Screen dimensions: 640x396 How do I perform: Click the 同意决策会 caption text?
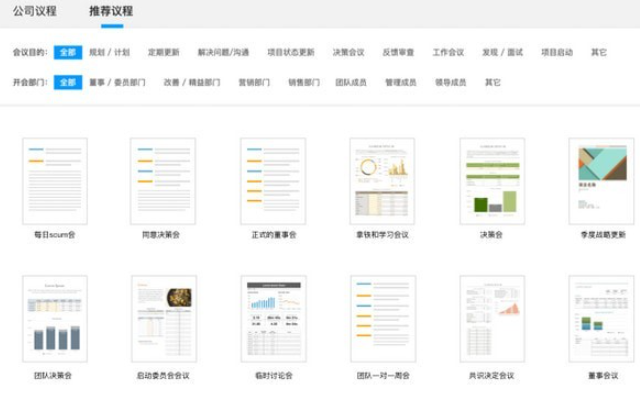pos(161,235)
